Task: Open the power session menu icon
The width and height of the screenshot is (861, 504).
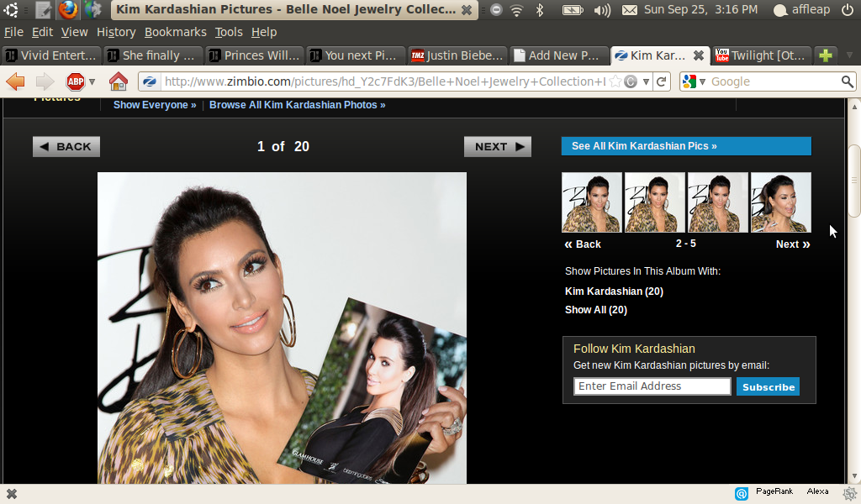Action: click(x=848, y=10)
